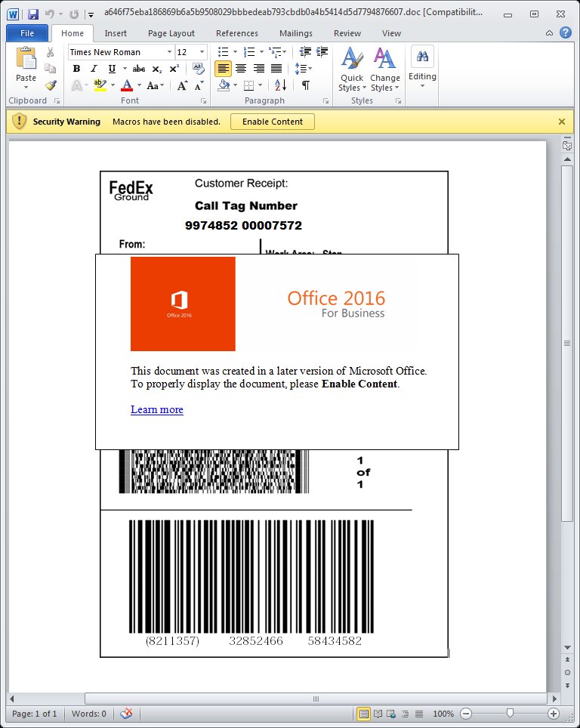
Task: Click Decrease Indent icon
Action: (x=305, y=52)
